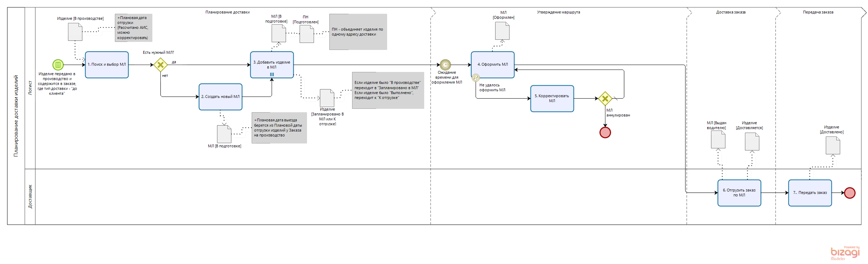Click the timer event before "4. Оформить МЛ"
Screen dimensions: 868x264
pos(445,65)
